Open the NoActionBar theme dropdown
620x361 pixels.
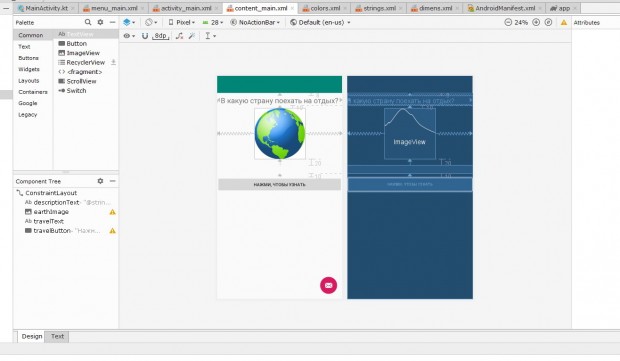[255, 23]
